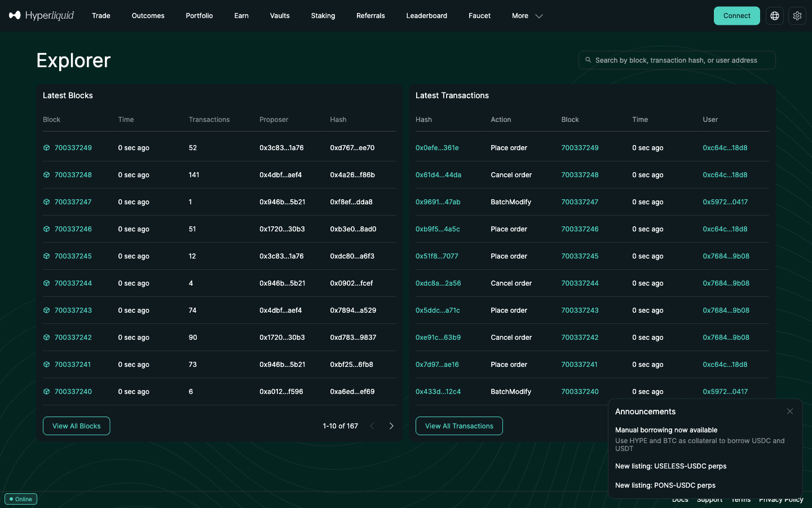Click the cube icon beside block 700337249
The height and width of the screenshot is (508, 812).
pos(47,148)
